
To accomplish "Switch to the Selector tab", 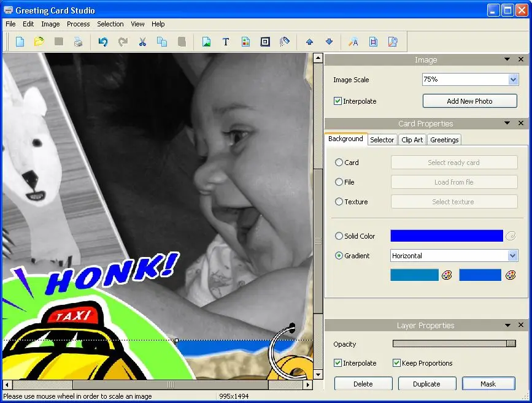I will click(382, 140).
